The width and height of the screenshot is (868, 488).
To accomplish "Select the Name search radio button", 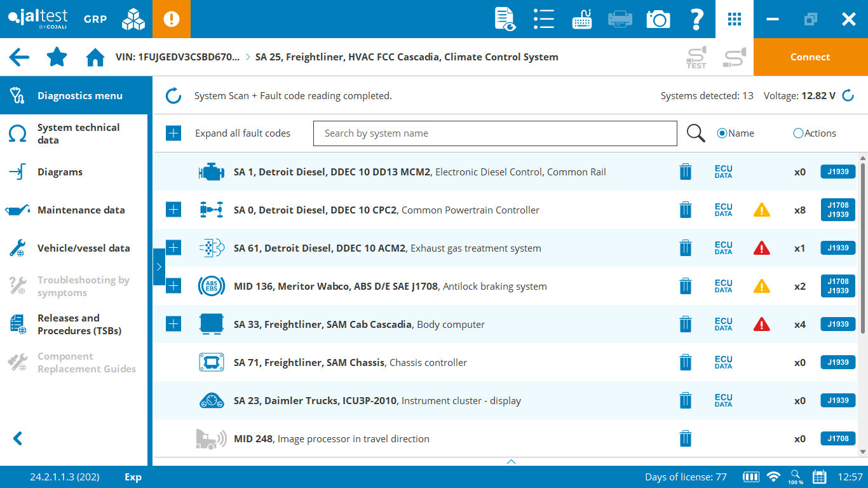I will [x=722, y=133].
